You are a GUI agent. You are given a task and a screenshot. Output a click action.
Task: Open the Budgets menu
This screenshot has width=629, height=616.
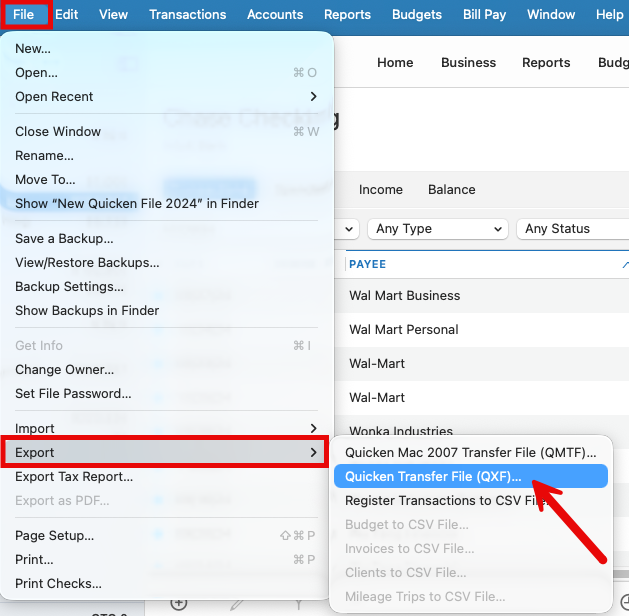click(417, 14)
